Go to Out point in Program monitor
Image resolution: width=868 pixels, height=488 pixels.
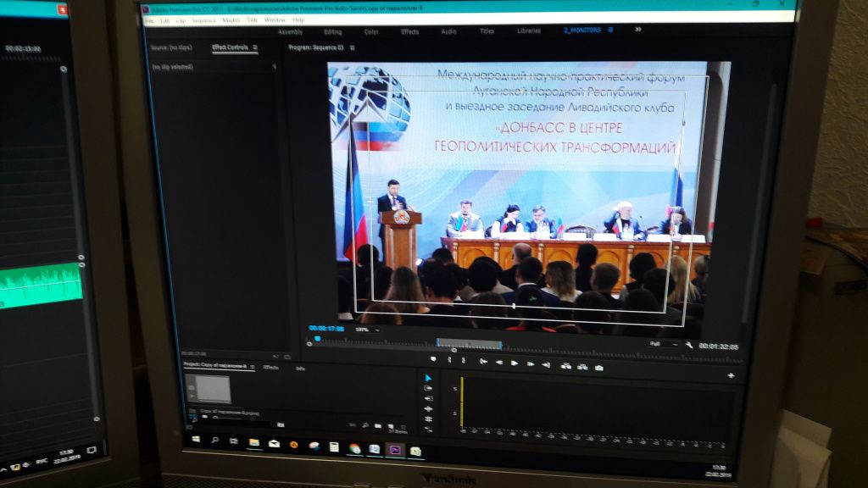547,364
